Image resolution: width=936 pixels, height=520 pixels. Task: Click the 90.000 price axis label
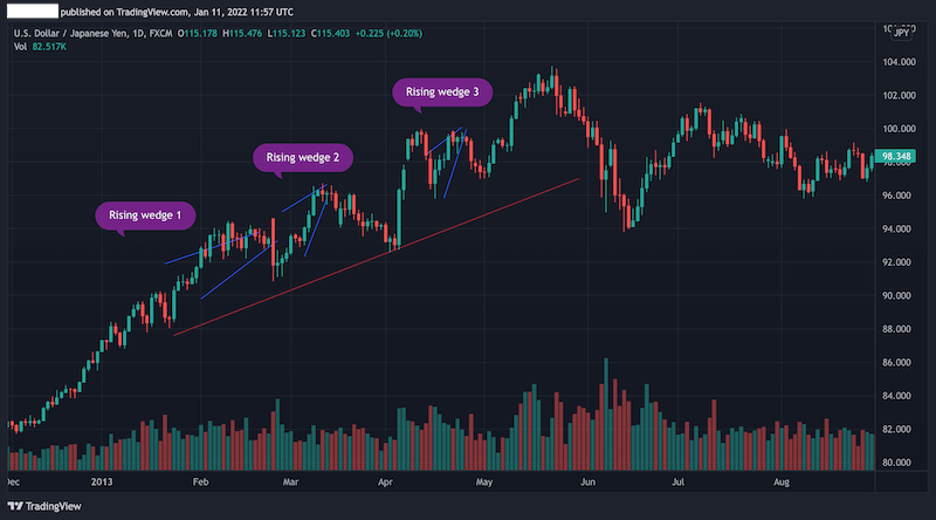899,296
